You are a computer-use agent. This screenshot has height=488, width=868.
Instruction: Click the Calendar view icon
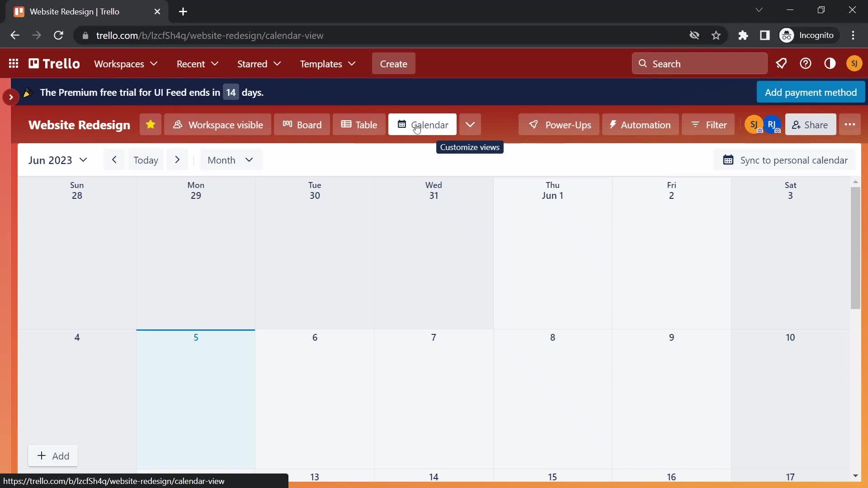(402, 124)
